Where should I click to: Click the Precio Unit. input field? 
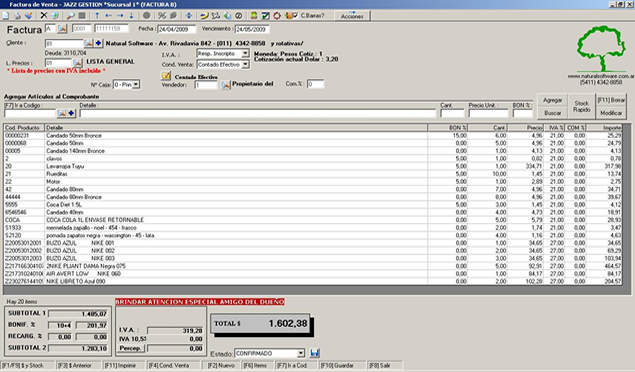(488, 113)
